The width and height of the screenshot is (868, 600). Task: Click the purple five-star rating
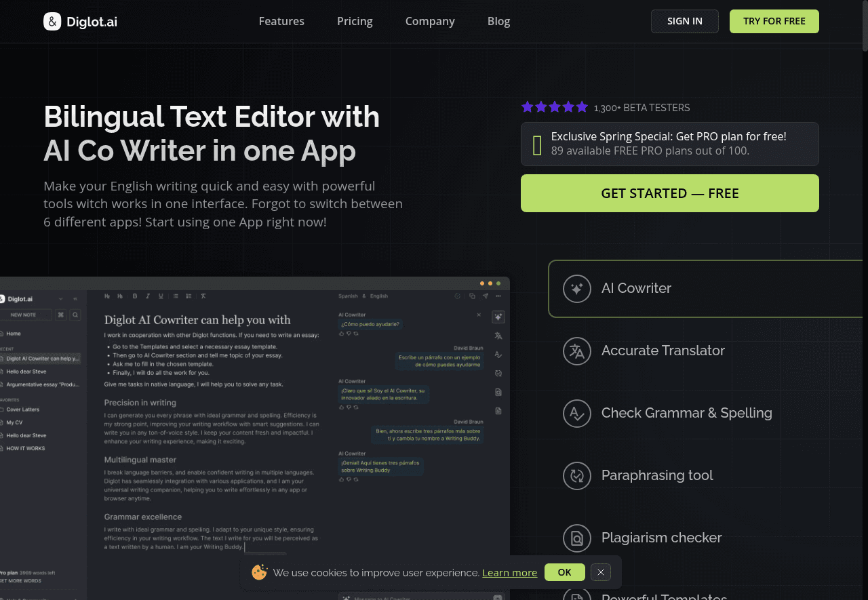554,107
